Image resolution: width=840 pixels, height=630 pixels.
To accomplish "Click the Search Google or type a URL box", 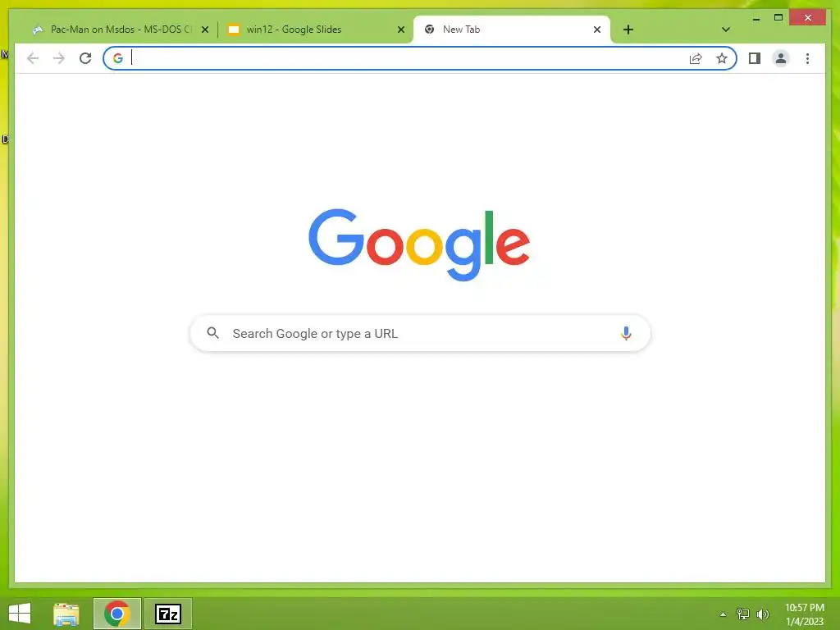I will pos(420,333).
